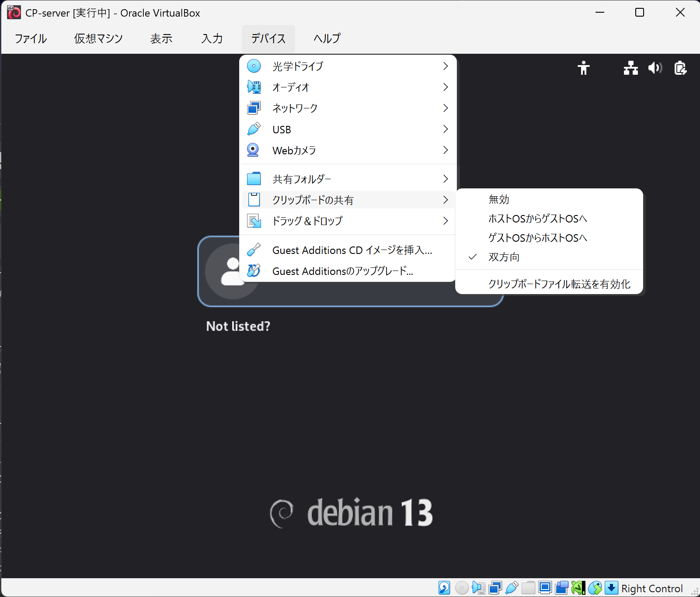700x597 pixels.
Task: Click the Guest Additions upgrade icon
Action: coord(254,271)
